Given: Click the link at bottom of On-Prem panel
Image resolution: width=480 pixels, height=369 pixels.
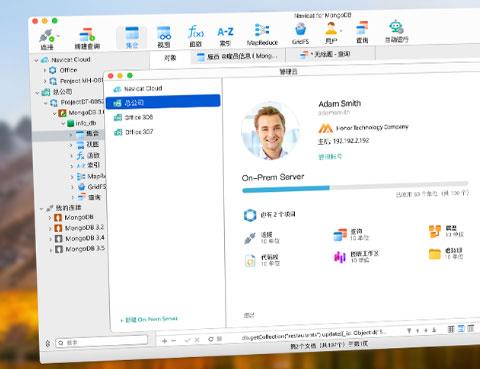Looking at the screenshot, I should (x=249, y=315).
